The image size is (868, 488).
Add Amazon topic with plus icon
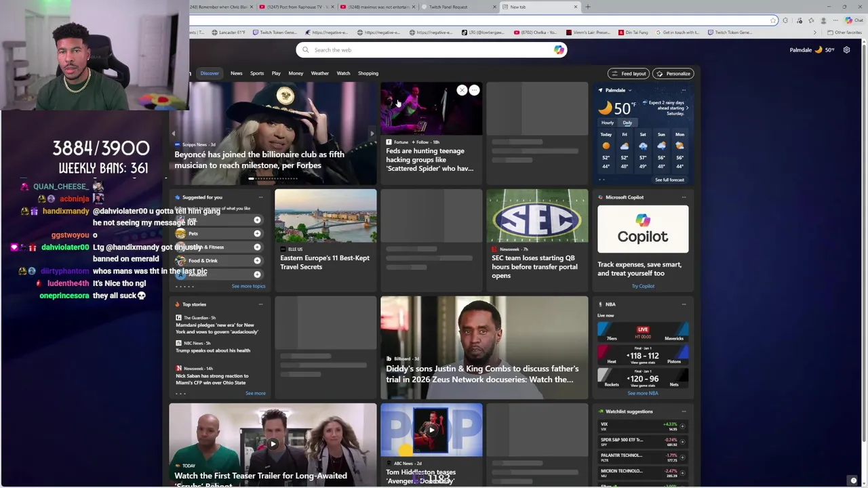257,274
